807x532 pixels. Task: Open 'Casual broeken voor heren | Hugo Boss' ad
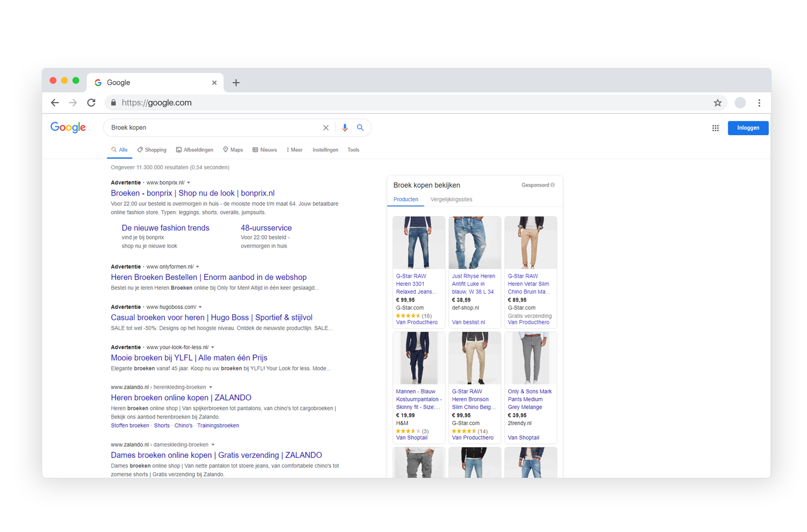[212, 318]
